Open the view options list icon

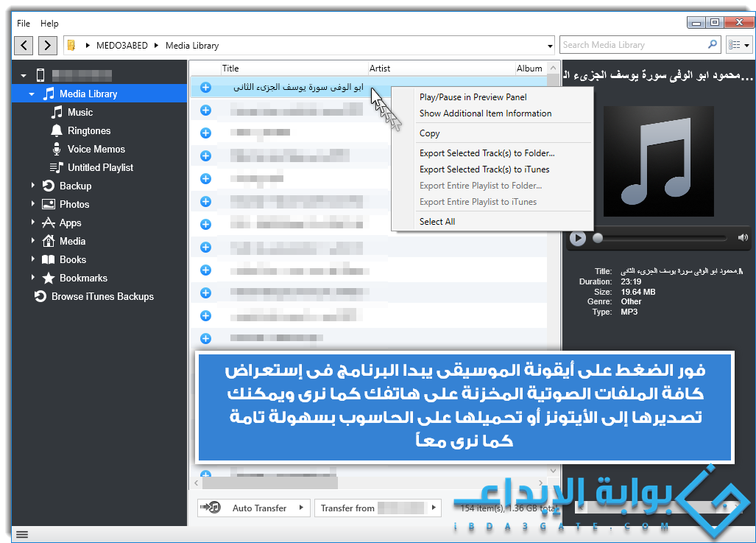(x=739, y=45)
